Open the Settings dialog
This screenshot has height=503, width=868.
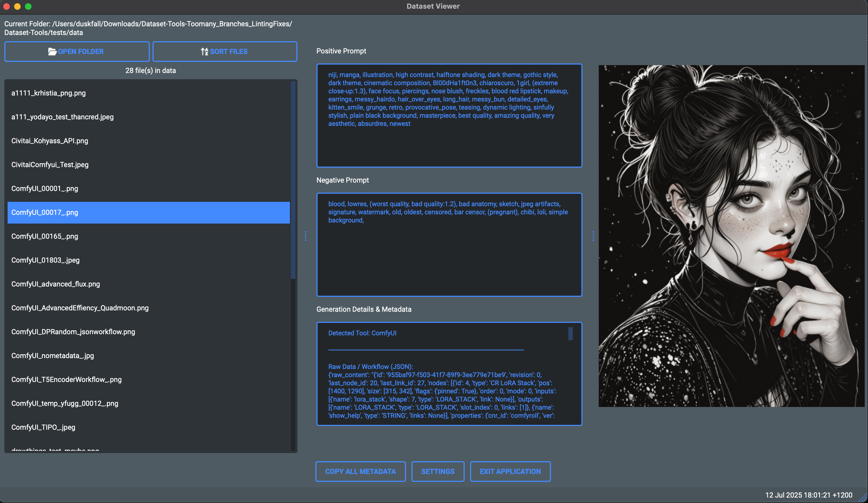click(x=438, y=471)
